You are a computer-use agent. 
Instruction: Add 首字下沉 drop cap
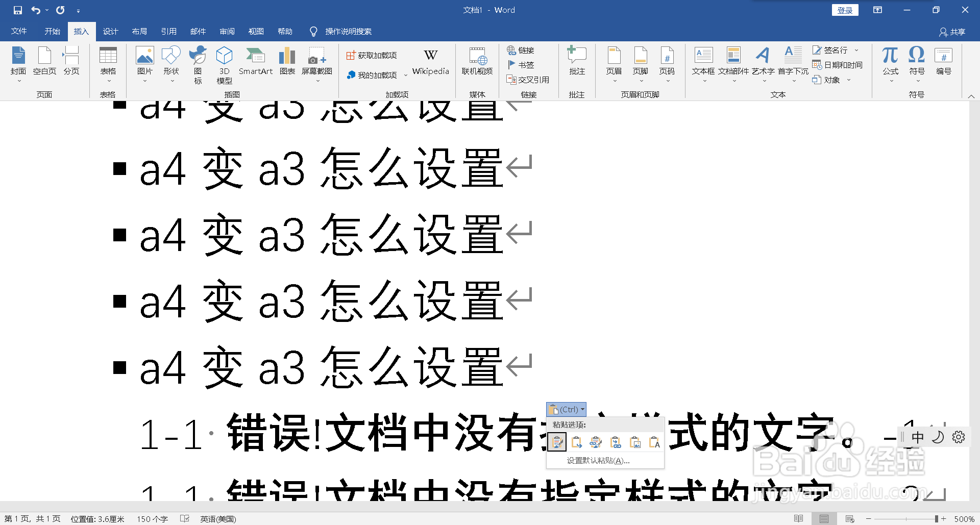point(793,65)
